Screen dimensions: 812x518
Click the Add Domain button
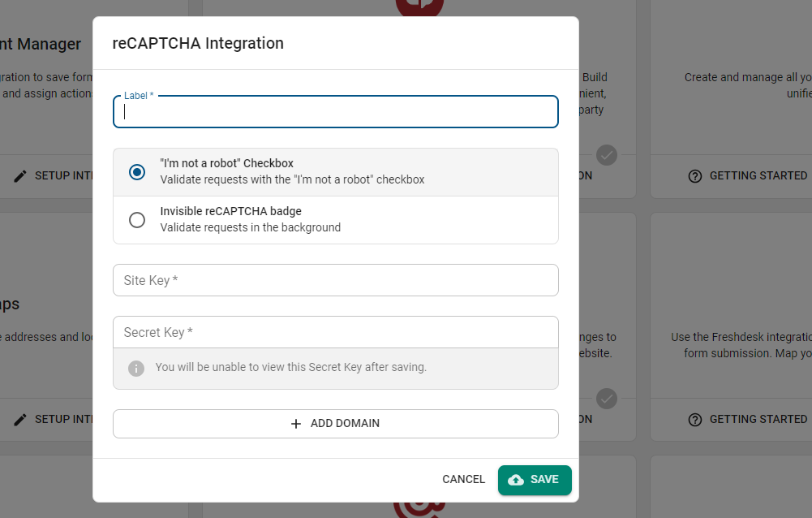pos(336,424)
